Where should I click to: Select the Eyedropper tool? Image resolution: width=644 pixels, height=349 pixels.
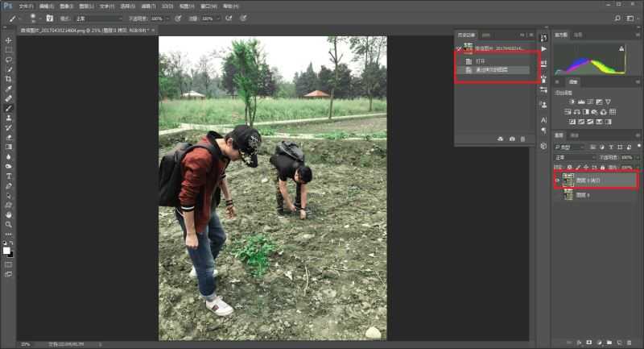pos(9,89)
